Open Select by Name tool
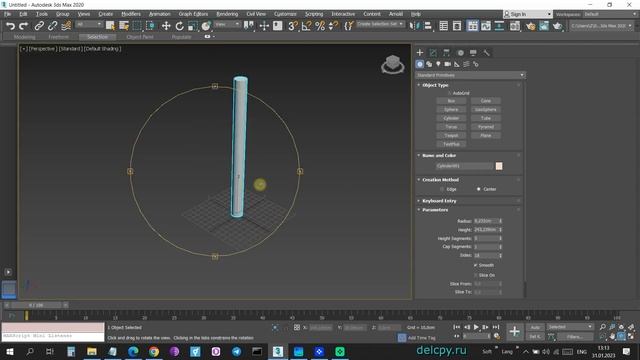 (x=124, y=26)
